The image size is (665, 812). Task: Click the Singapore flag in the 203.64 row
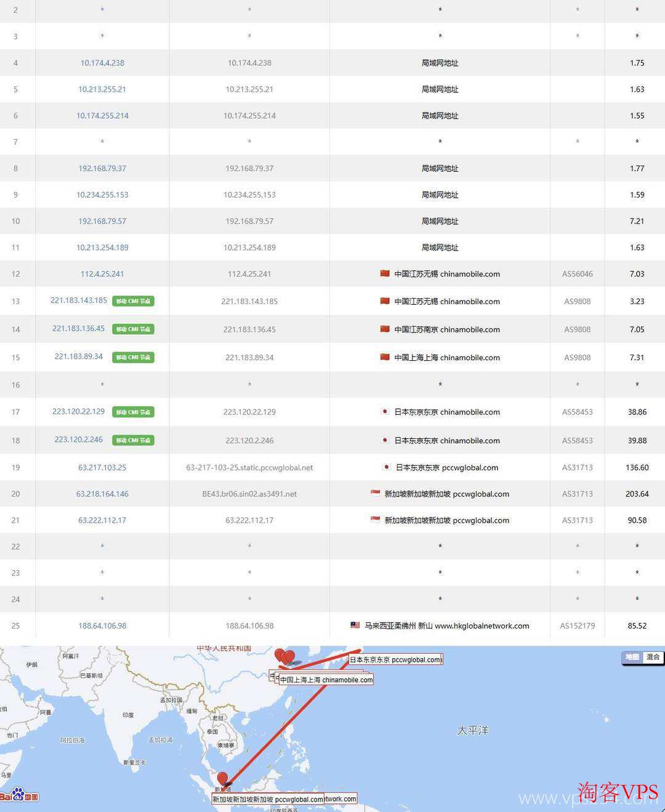375,493
